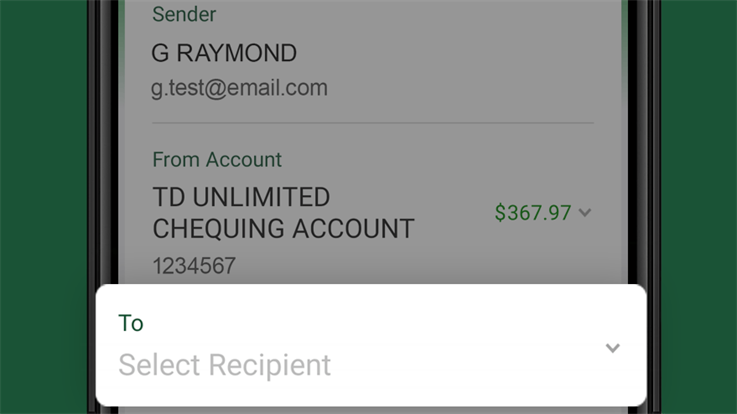Tap the CHEQUING ACCOUNT text line
The height and width of the screenshot is (414, 737).
point(283,229)
